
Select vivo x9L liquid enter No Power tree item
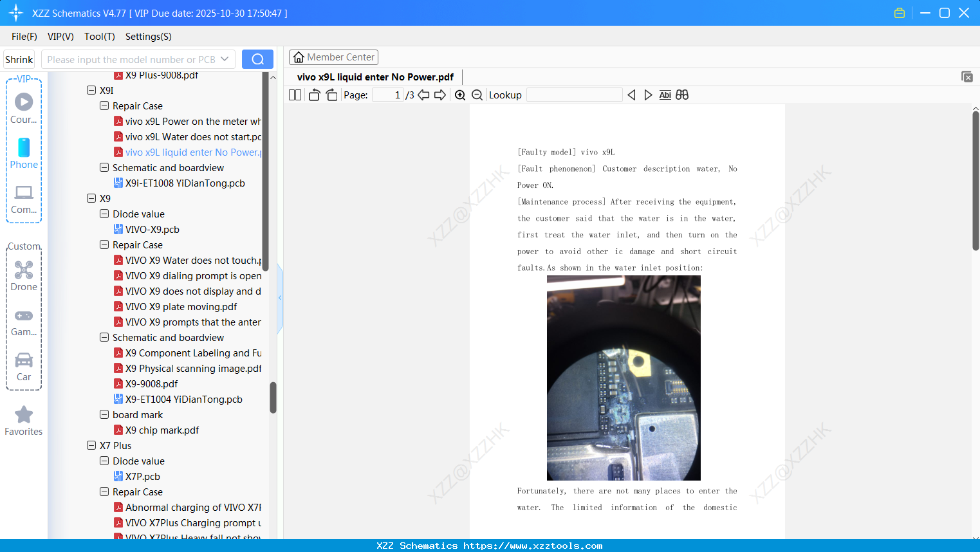point(188,152)
